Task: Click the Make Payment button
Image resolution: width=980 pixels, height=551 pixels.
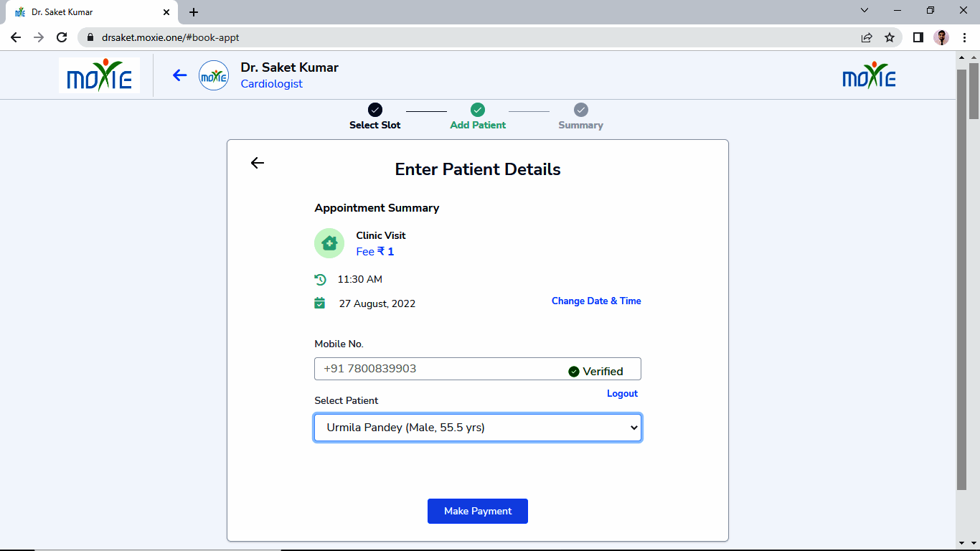Action: (x=478, y=511)
